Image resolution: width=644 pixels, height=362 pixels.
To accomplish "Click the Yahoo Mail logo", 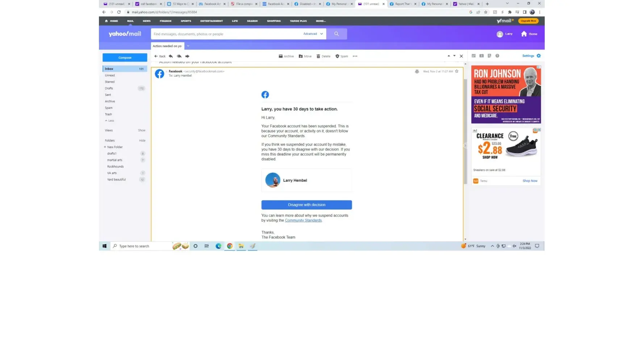I will [125, 34].
